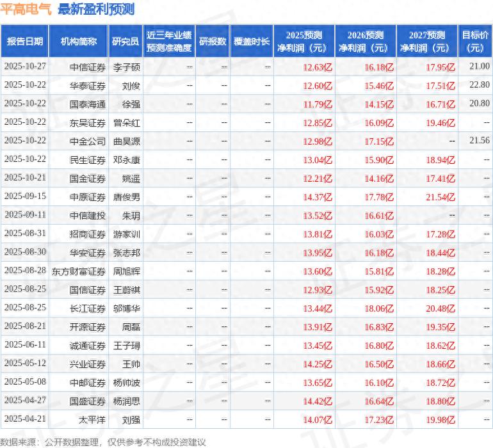The width and height of the screenshot is (493, 448).
Task: Click the 目标价 column header
Action: click(x=475, y=41)
